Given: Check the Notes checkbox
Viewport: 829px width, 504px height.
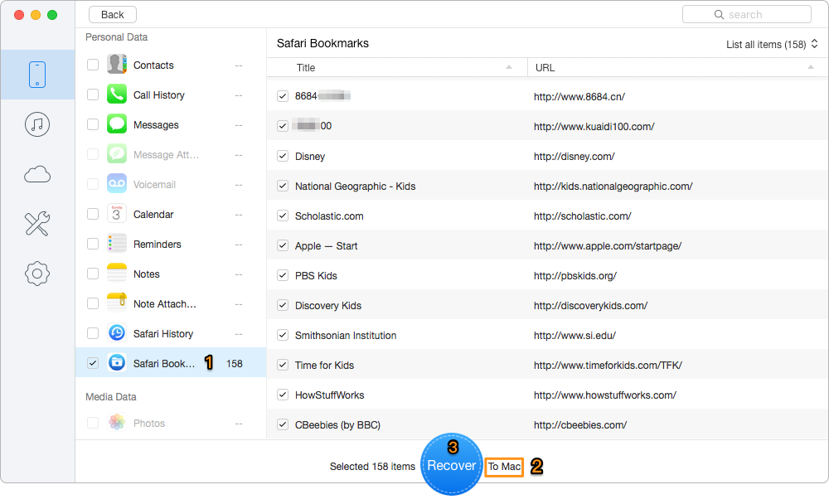Looking at the screenshot, I should pyautogui.click(x=93, y=274).
